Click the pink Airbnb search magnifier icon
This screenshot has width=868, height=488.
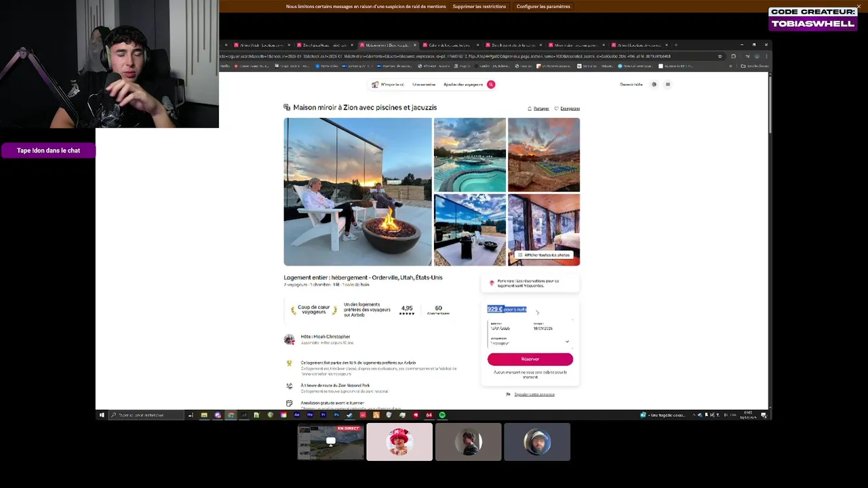491,85
